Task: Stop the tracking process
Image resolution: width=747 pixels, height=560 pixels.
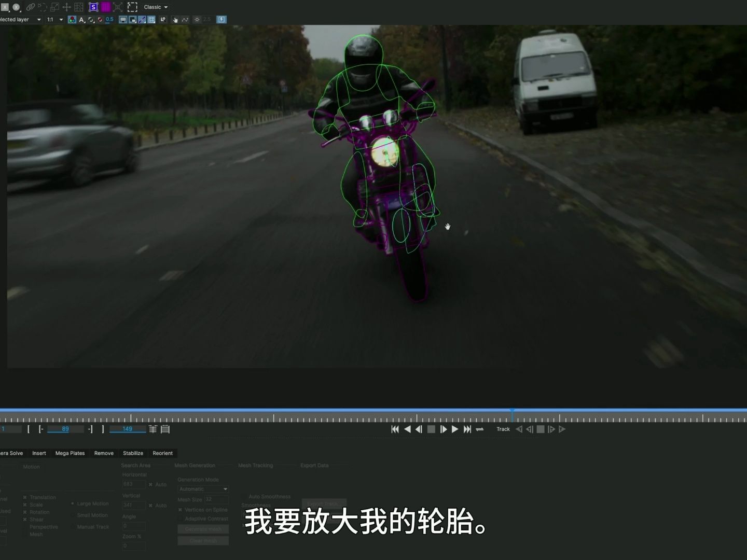Action: pyautogui.click(x=541, y=429)
